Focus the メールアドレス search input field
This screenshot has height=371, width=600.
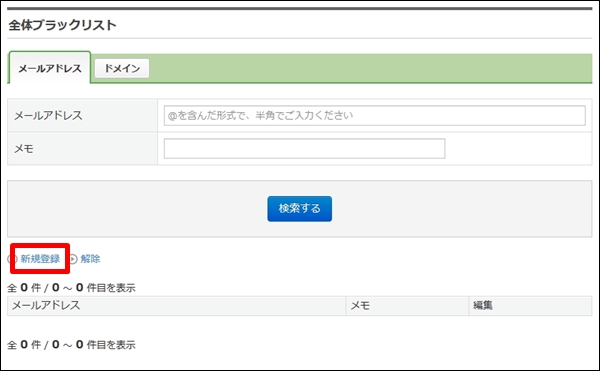pos(375,116)
